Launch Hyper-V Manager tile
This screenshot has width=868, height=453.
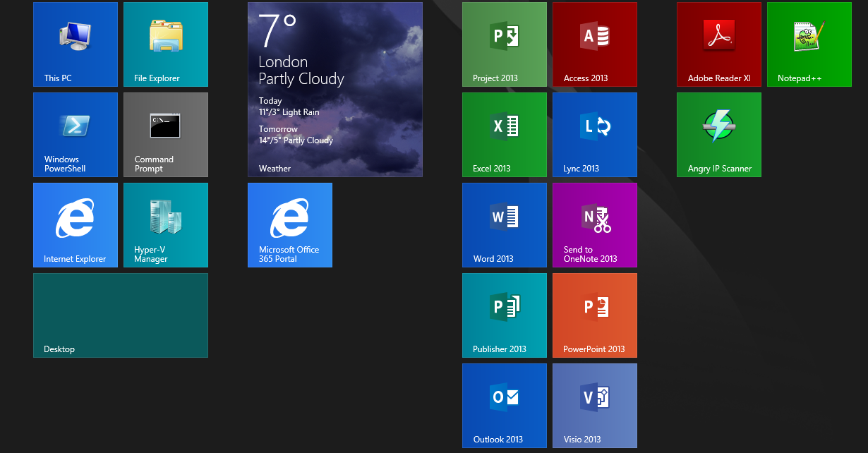click(x=166, y=225)
